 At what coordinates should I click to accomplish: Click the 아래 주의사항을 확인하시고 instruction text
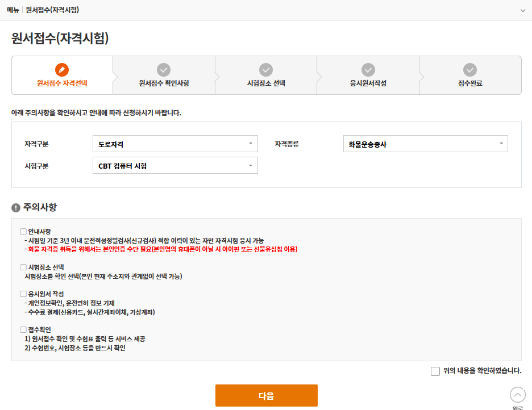coord(97,112)
